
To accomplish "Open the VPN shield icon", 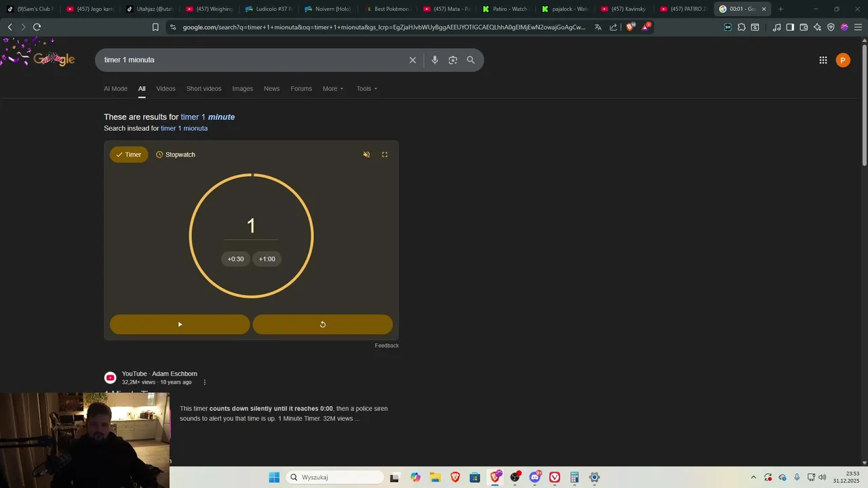I will click(x=831, y=27).
